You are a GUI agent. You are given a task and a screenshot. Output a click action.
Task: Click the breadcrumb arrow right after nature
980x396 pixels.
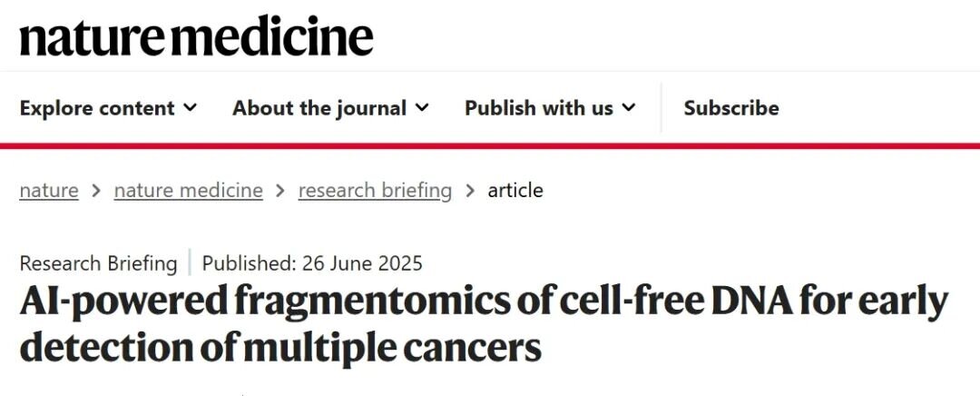tap(96, 191)
